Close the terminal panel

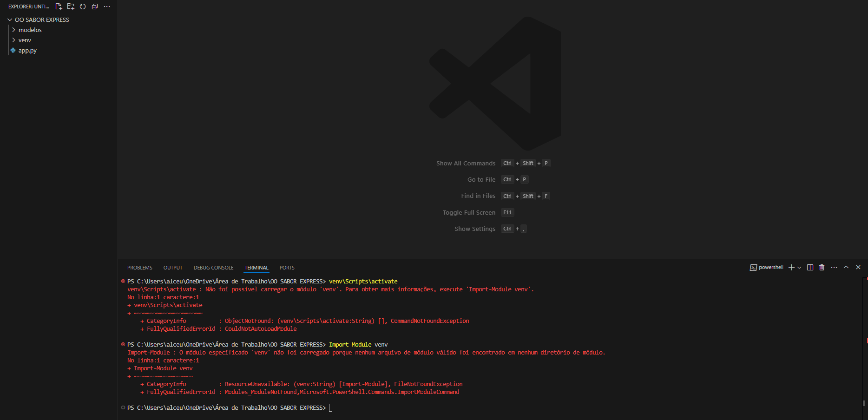coord(858,267)
